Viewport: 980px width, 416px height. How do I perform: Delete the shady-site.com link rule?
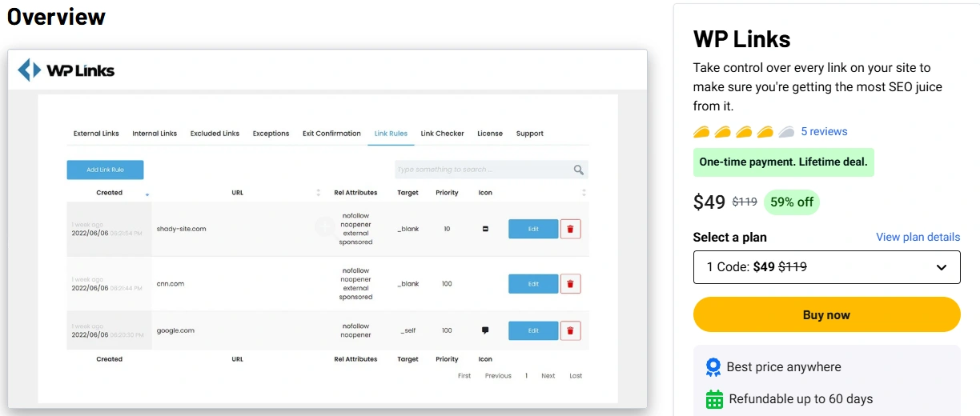tap(570, 229)
